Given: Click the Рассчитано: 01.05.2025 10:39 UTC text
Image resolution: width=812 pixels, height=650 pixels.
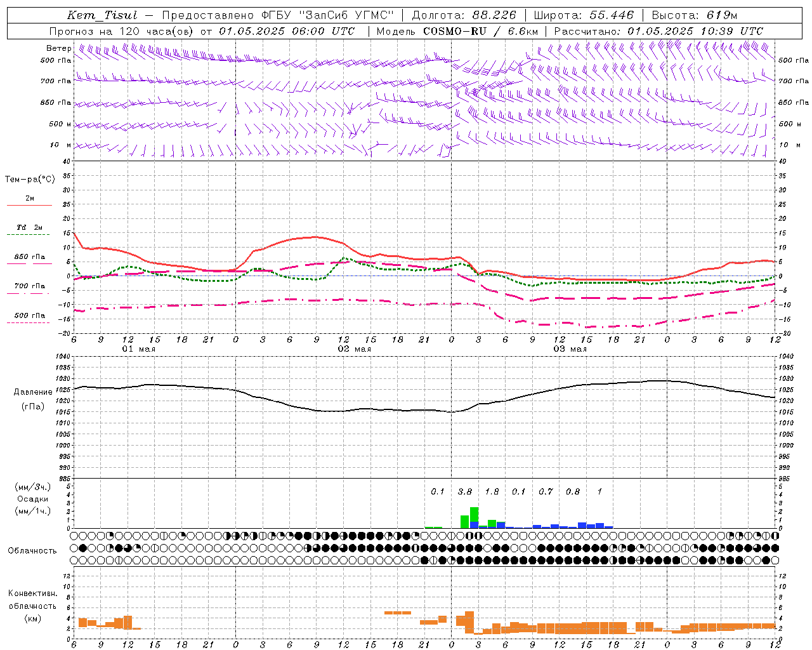Looking at the screenshot, I should 658,31.
